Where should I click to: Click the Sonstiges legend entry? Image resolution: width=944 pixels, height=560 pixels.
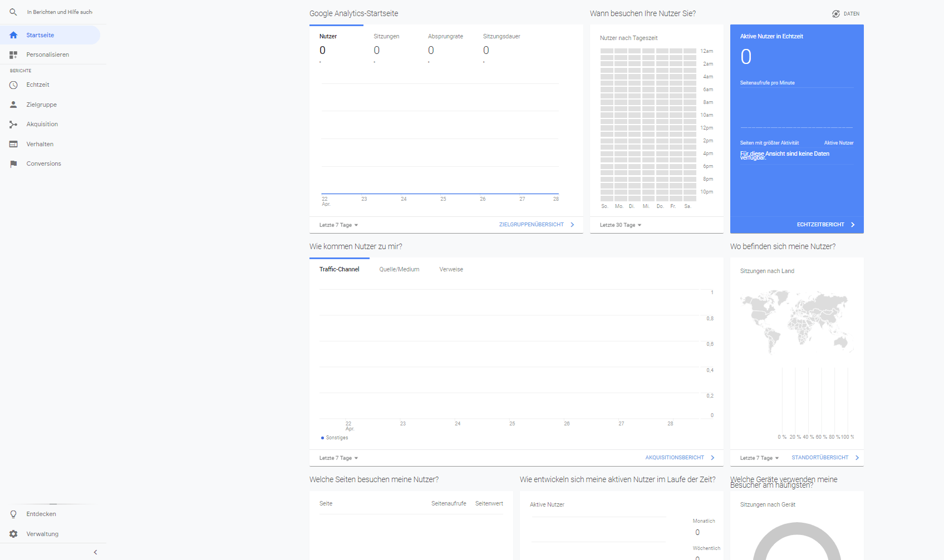335,438
